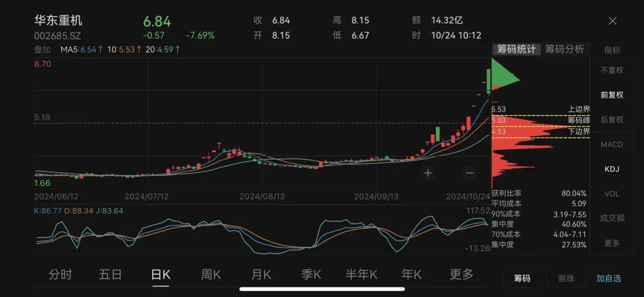Viewport: 644px width, 297px height.
Task: Click 70%成本 4.04-7.11 row
Action: 539,234
